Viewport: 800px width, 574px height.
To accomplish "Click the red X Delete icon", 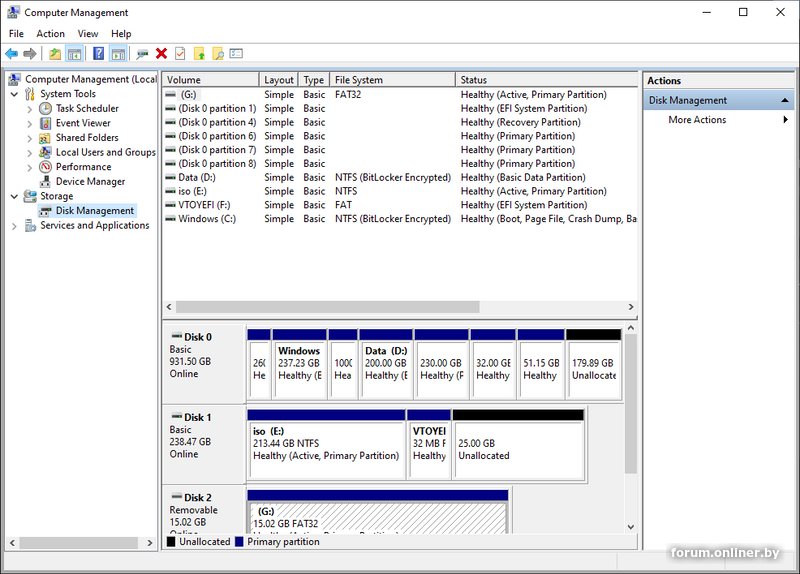I will point(161,54).
